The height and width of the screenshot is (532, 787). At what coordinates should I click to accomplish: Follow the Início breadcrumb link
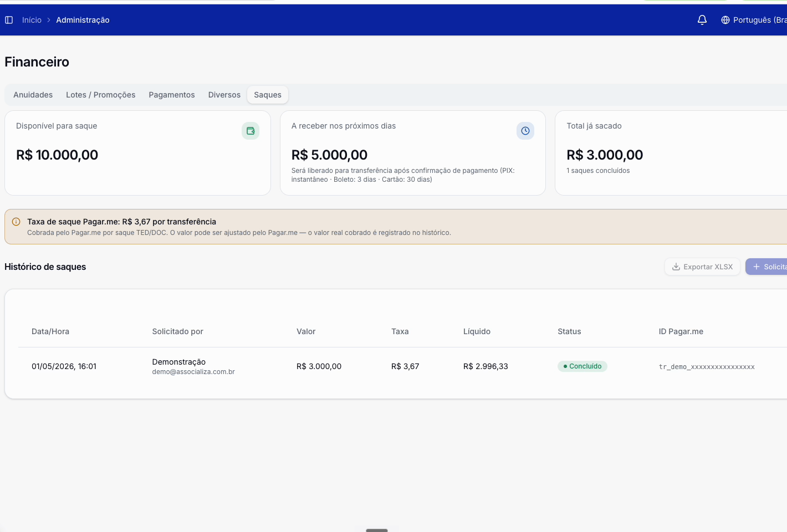(32, 20)
